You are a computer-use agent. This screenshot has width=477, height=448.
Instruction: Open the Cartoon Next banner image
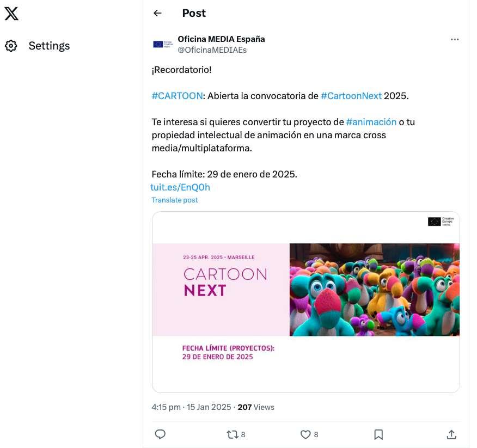[305, 302]
